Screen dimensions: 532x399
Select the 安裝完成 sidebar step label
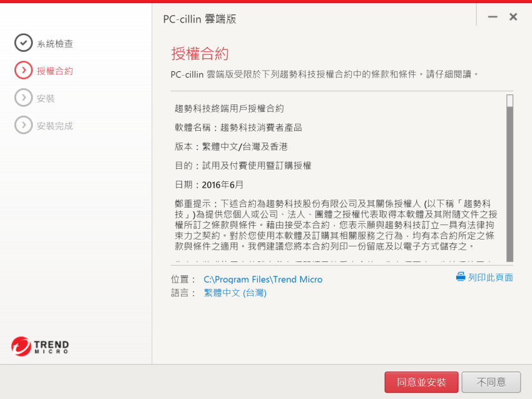(x=55, y=126)
